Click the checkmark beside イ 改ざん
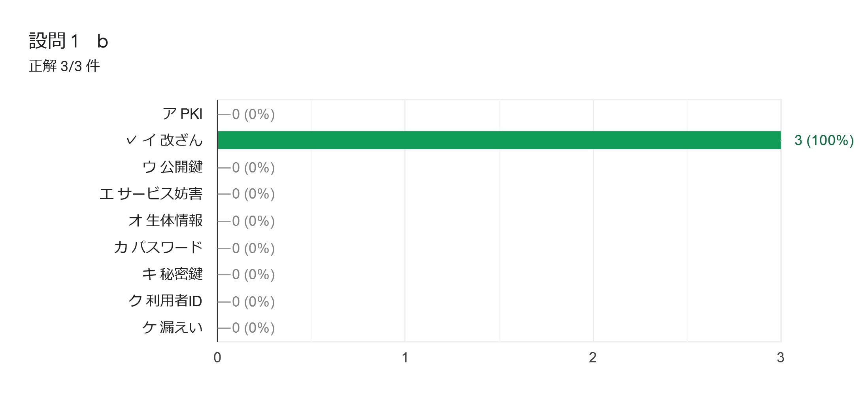 132,140
